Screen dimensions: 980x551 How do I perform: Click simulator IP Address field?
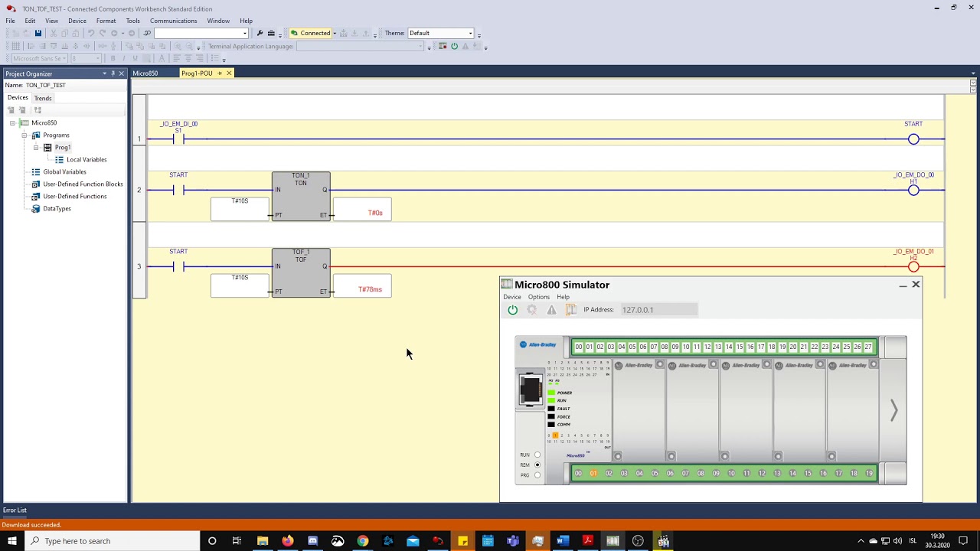coord(659,310)
